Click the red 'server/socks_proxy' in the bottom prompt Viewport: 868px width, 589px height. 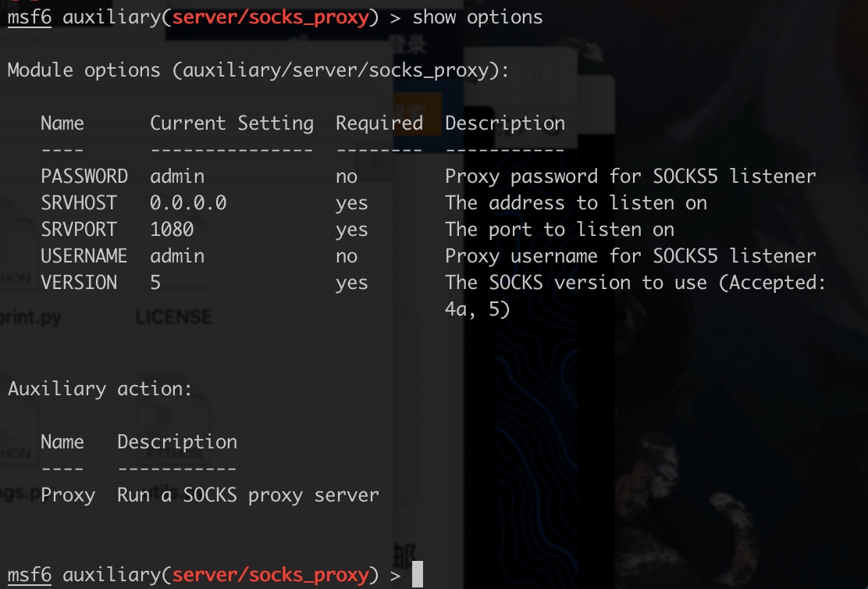[x=271, y=575]
